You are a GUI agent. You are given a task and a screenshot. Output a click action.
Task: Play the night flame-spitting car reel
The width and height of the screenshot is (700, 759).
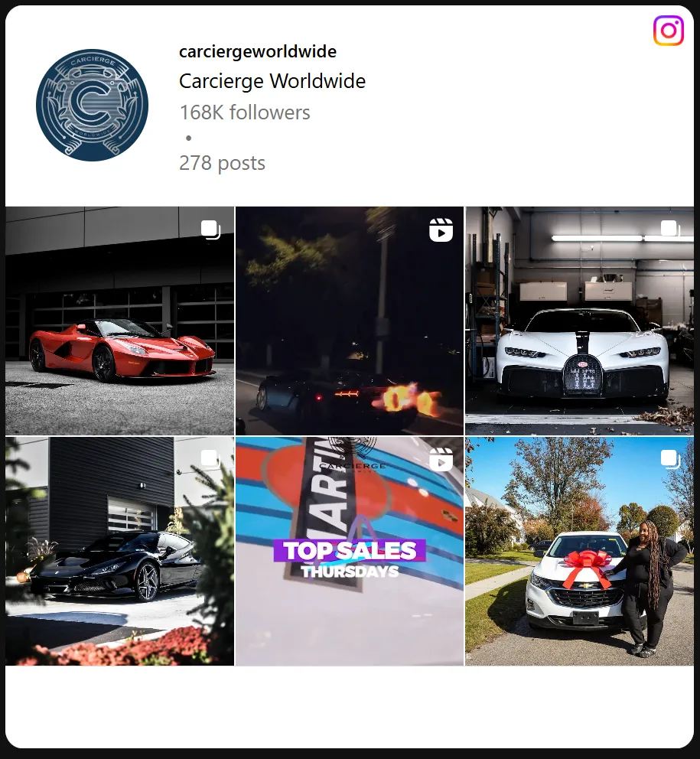tap(350, 321)
